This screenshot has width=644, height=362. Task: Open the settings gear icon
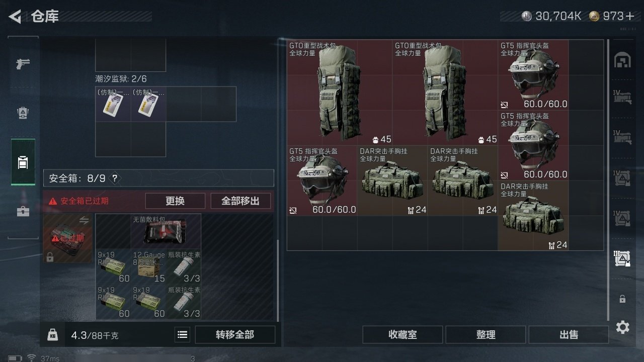622,328
